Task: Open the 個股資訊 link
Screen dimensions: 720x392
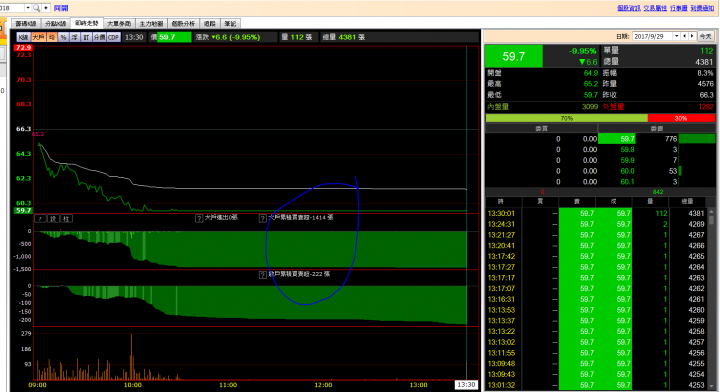Action: 629,8
